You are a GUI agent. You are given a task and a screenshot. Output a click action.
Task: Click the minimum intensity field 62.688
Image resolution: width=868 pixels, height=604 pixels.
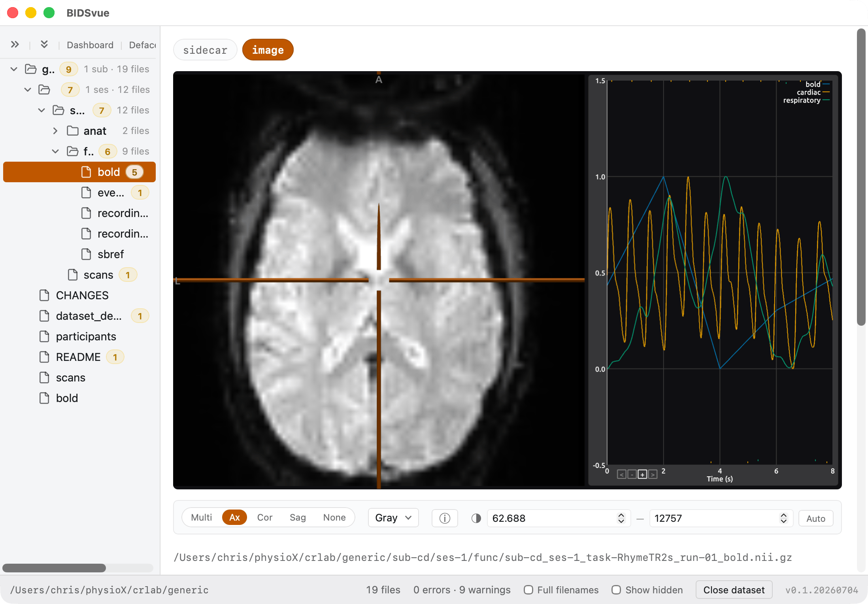[559, 518]
